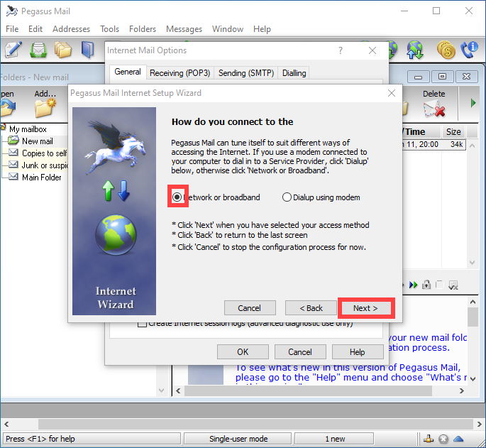This screenshot has height=448, width=486.
Task: Click Cancel in the setup wizard
Action: point(250,308)
